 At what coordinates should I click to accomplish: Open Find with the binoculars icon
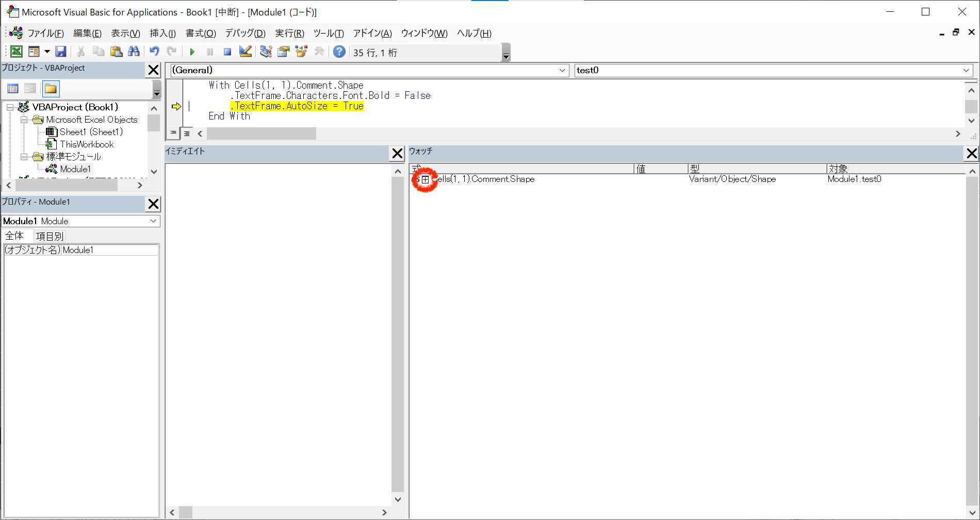(x=134, y=52)
